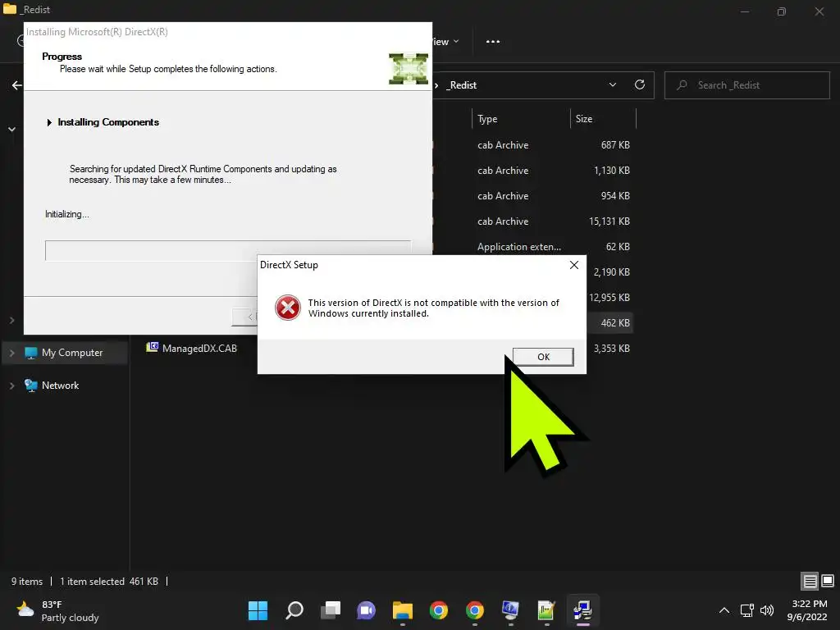This screenshot has height=630, width=840.
Task: Open the Windows Start menu
Action: coord(258,610)
